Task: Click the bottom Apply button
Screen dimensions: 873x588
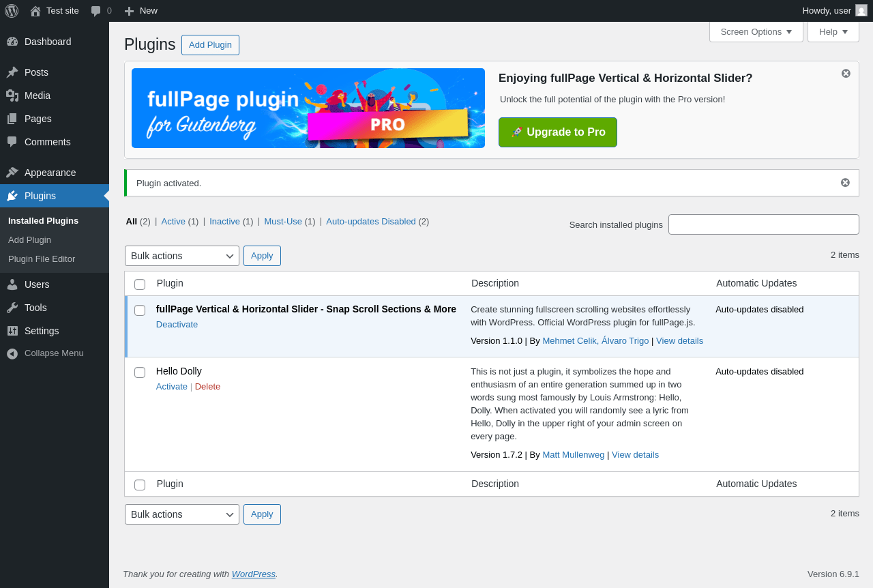Action: pyautogui.click(x=262, y=514)
